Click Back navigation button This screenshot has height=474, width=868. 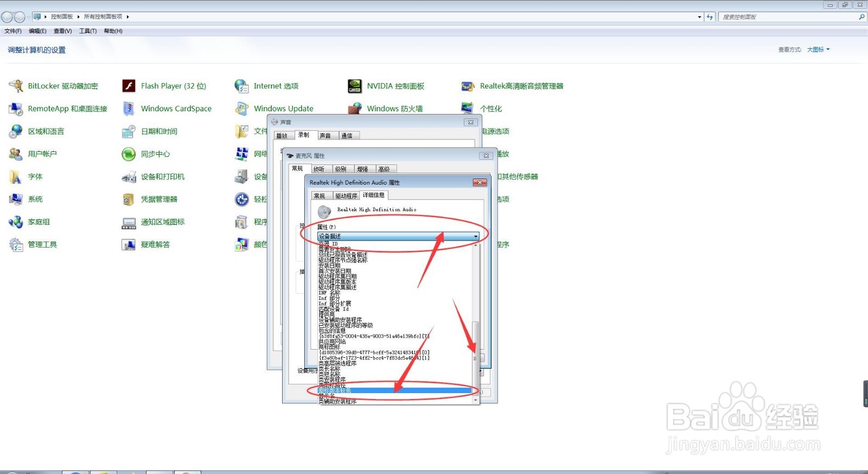(x=7, y=17)
